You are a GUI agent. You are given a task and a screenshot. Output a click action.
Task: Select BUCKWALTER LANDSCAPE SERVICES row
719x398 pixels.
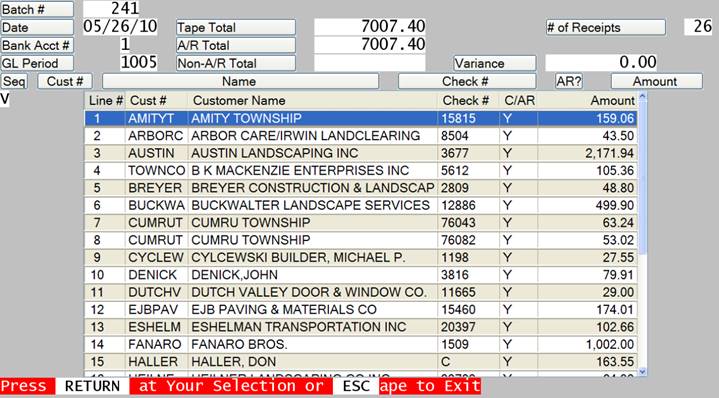click(361, 205)
